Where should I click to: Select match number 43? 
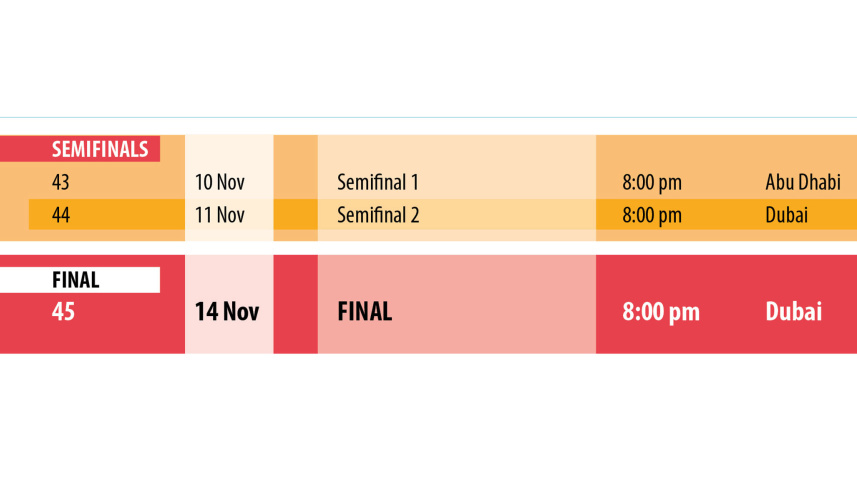click(61, 183)
